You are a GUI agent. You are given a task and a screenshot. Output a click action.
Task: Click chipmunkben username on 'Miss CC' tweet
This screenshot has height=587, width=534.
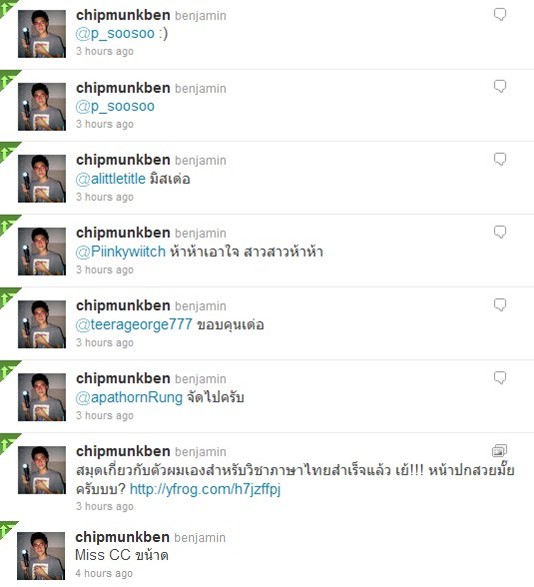click(x=122, y=537)
